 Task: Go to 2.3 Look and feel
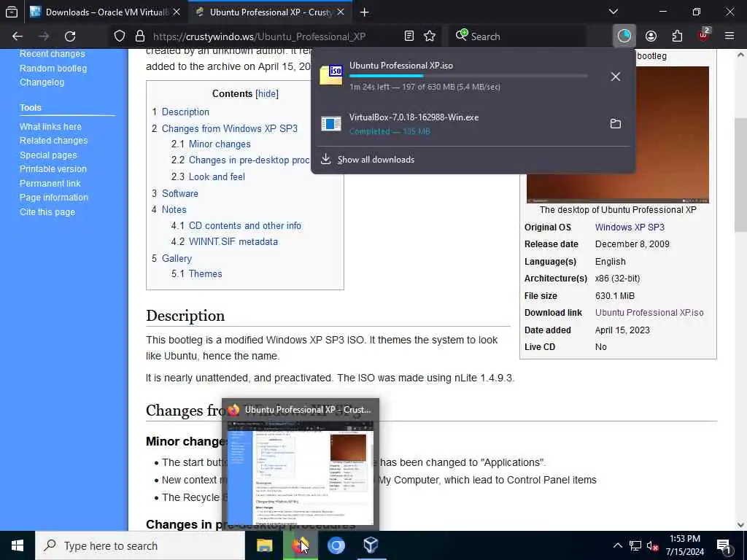(217, 176)
